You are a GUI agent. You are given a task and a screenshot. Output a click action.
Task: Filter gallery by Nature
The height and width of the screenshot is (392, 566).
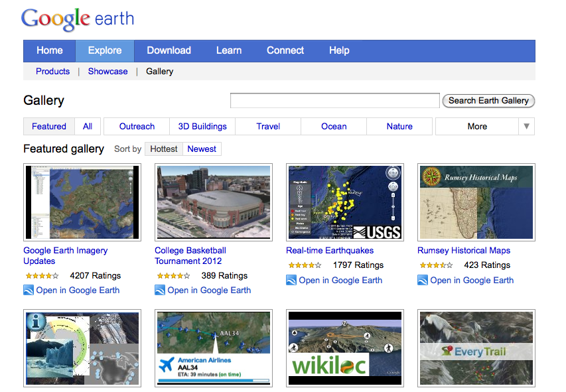(399, 126)
